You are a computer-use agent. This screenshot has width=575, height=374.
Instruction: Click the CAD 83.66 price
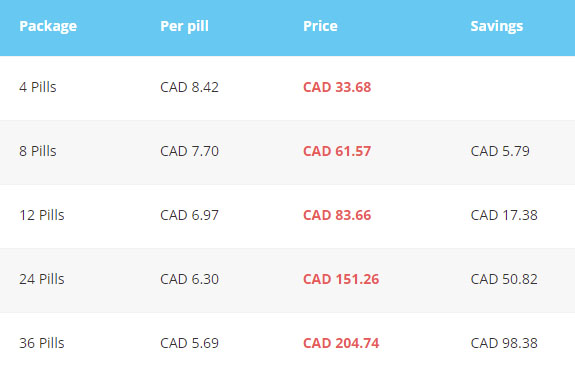tap(337, 215)
